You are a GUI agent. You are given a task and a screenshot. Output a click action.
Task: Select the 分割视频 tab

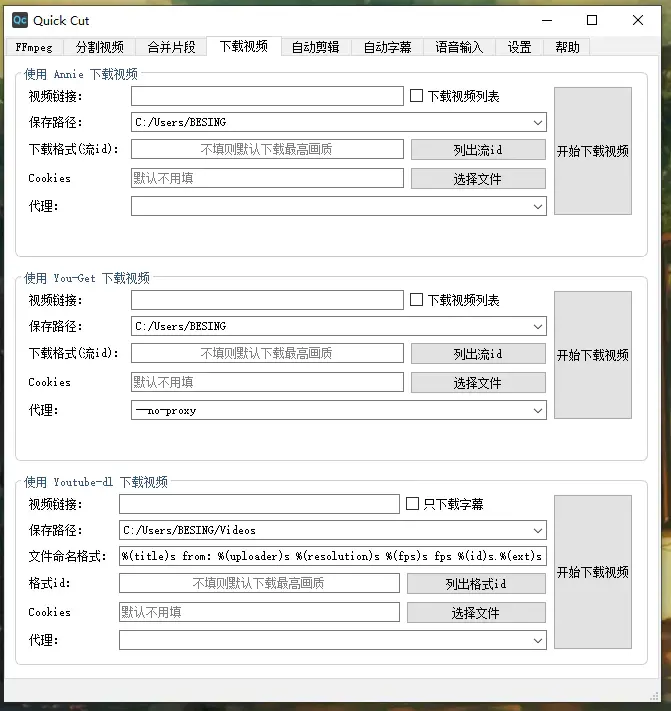point(100,47)
